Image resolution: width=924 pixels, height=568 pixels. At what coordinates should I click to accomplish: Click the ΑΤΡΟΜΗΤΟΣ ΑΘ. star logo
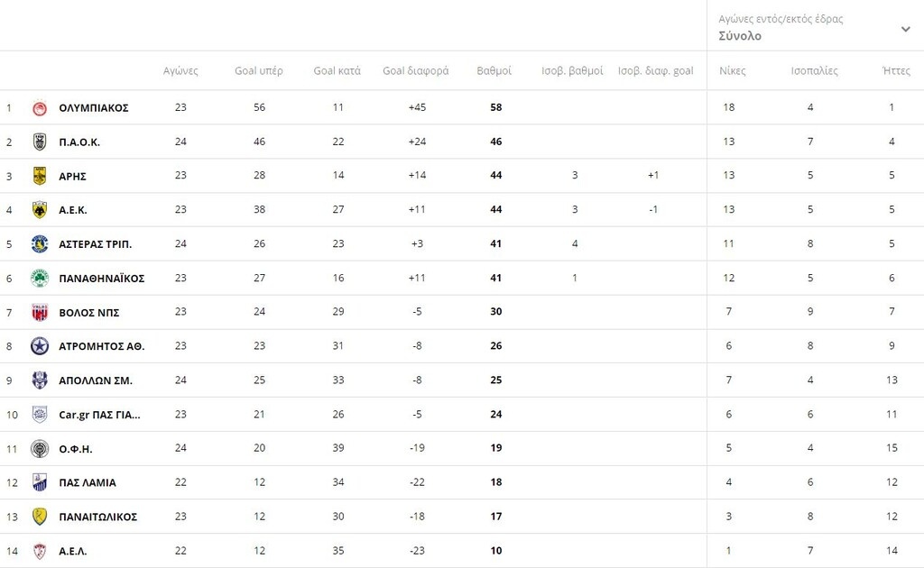[x=40, y=346]
